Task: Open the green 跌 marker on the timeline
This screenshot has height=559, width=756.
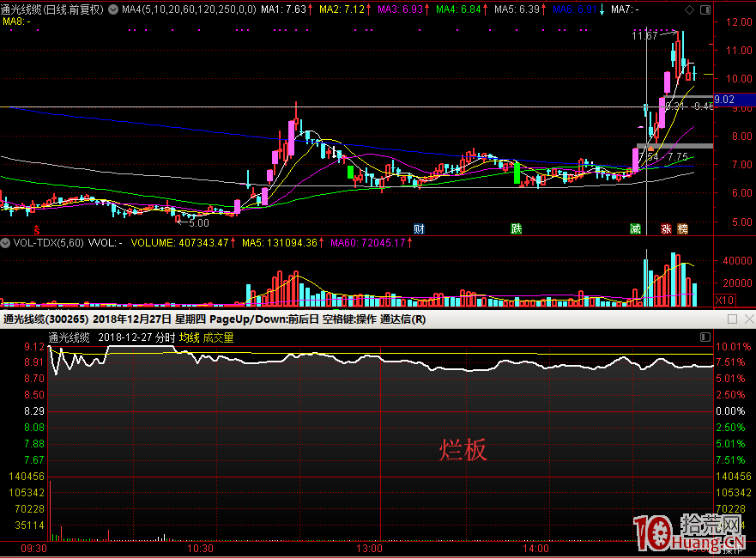Action: [x=517, y=228]
